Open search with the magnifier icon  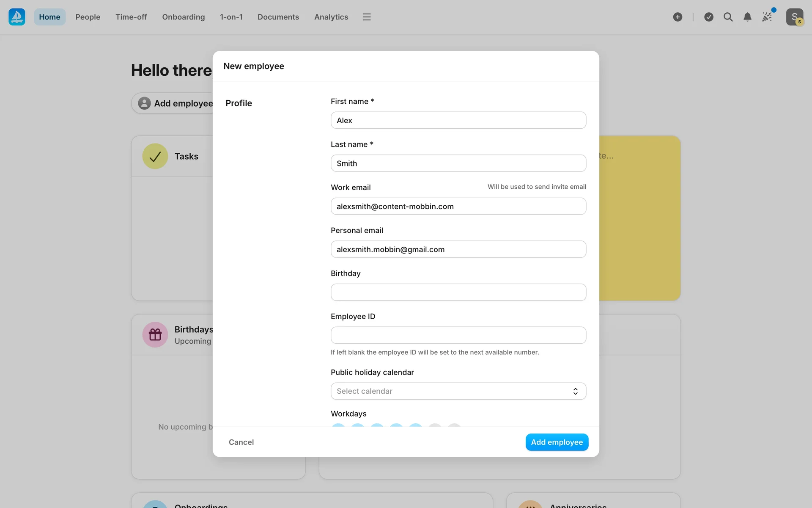(x=728, y=17)
